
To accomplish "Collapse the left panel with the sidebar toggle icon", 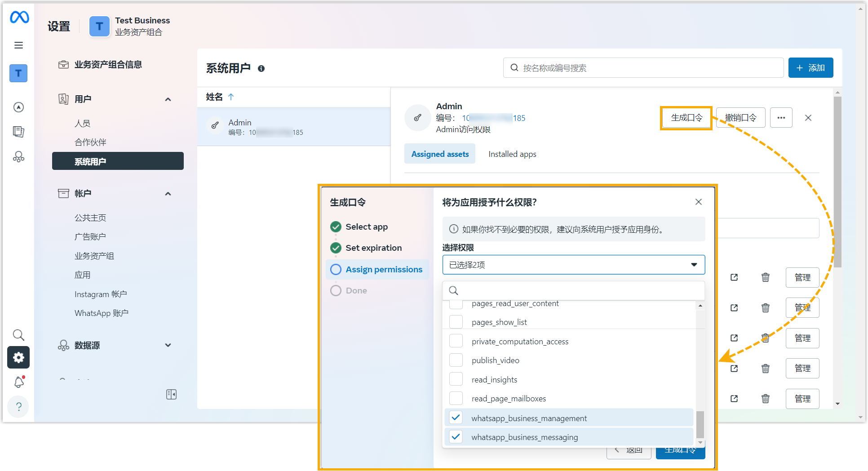I will [171, 394].
